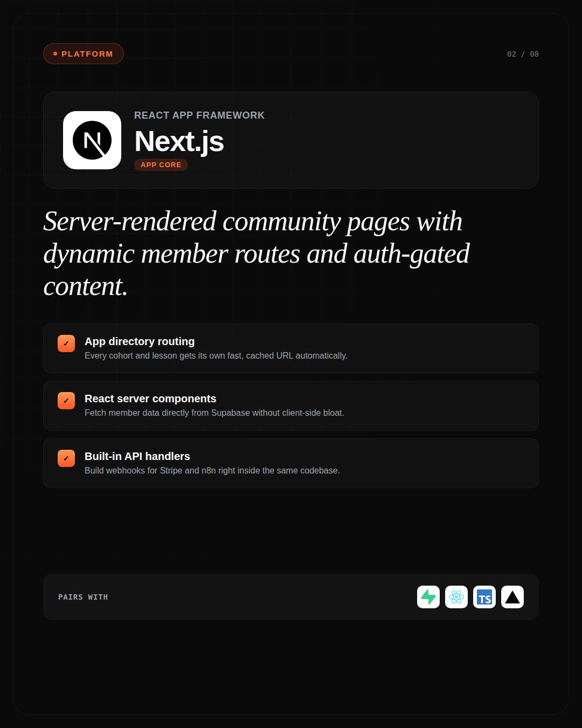Click the Next.js title text
The width and height of the screenshot is (582, 728).
179,141
